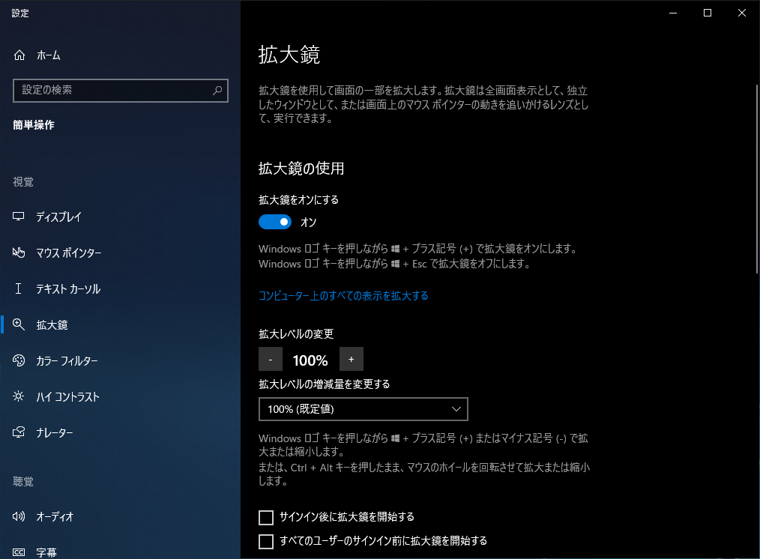This screenshot has width=760, height=559.
Task: Open the ホーム menu item
Action: [x=120, y=55]
